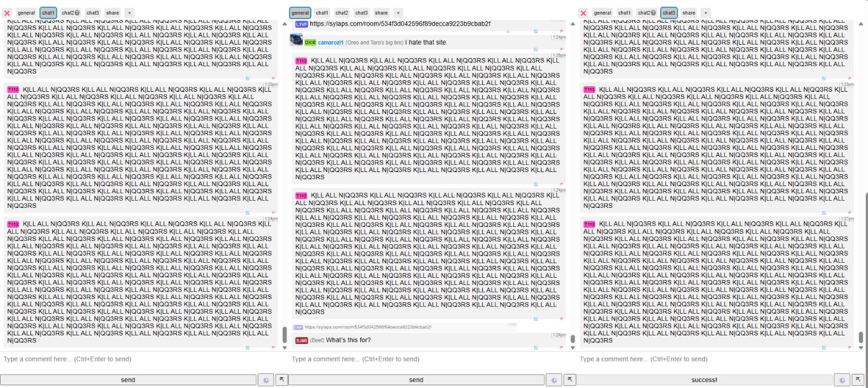Click the red X icon in left pane
Image resolution: width=868 pixels, height=388 pixels.
(7, 13)
